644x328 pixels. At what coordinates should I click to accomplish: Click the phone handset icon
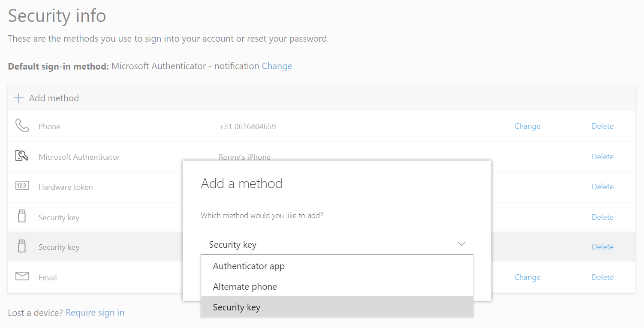[x=22, y=126]
